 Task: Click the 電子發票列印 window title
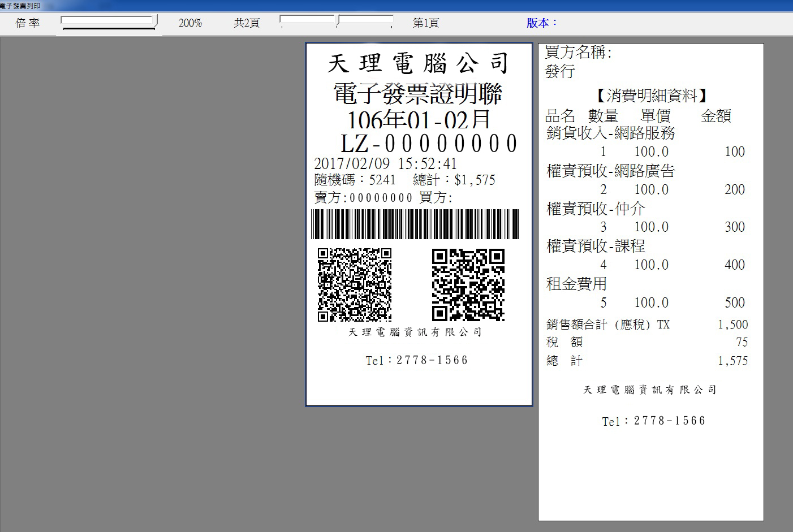point(20,6)
